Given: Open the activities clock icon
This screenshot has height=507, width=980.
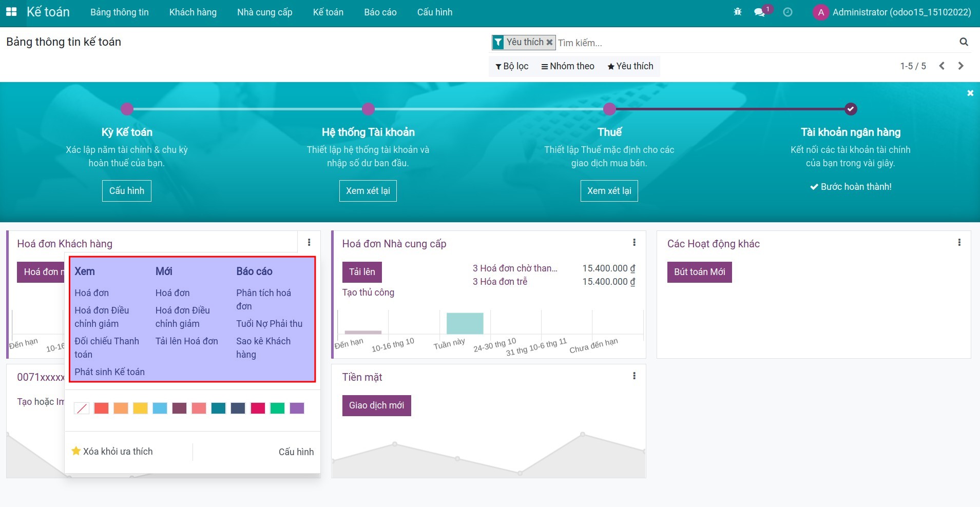Looking at the screenshot, I should pos(787,12).
